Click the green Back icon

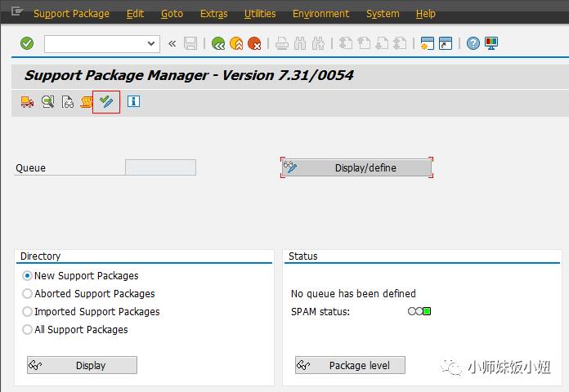(x=218, y=43)
